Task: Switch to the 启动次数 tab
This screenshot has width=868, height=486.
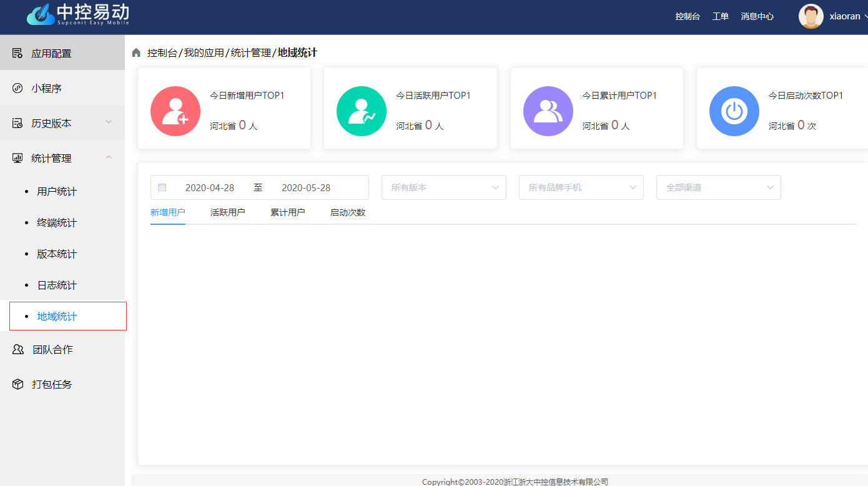Action: pos(348,212)
